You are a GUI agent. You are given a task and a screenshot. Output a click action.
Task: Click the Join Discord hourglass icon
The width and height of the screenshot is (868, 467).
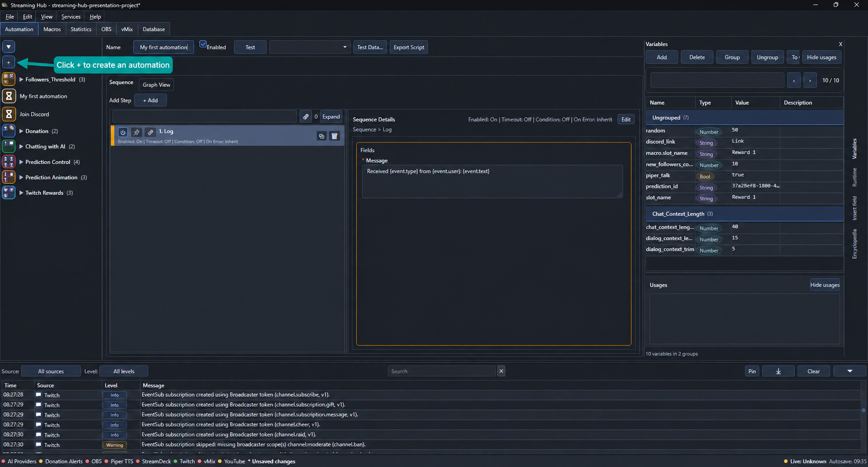9,114
